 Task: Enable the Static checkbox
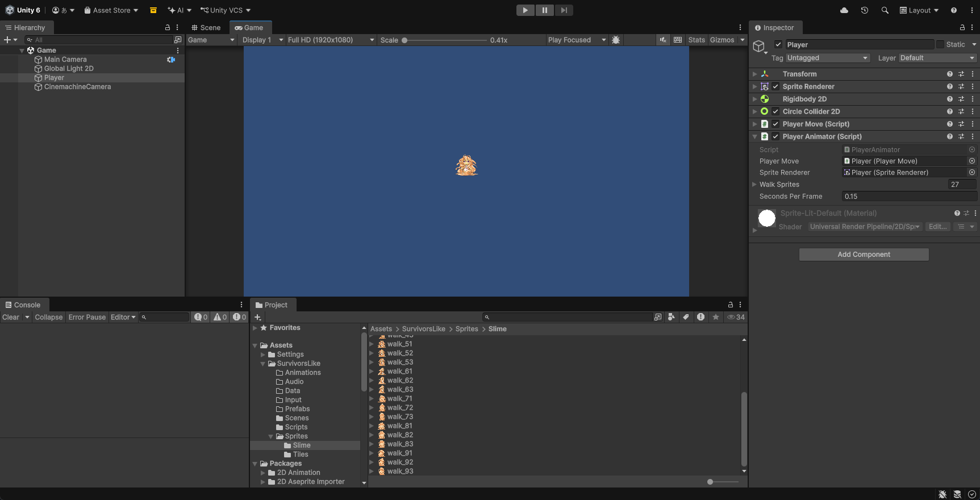[940, 44]
